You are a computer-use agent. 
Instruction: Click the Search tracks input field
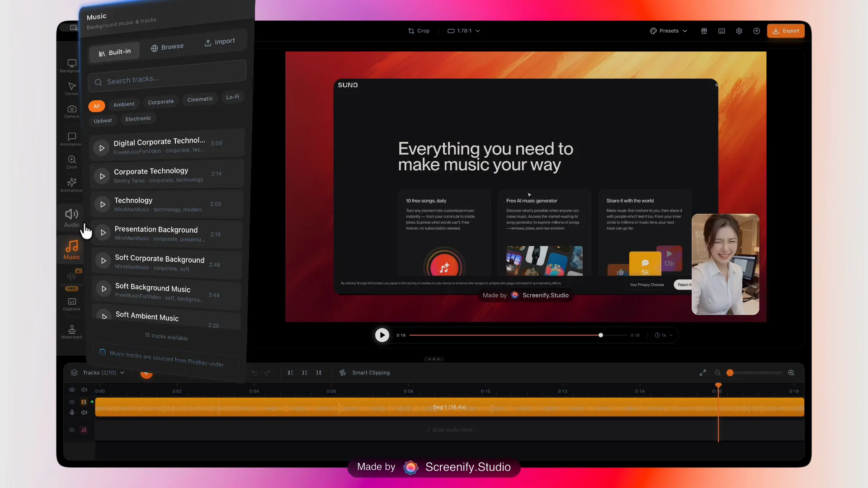[167, 76]
